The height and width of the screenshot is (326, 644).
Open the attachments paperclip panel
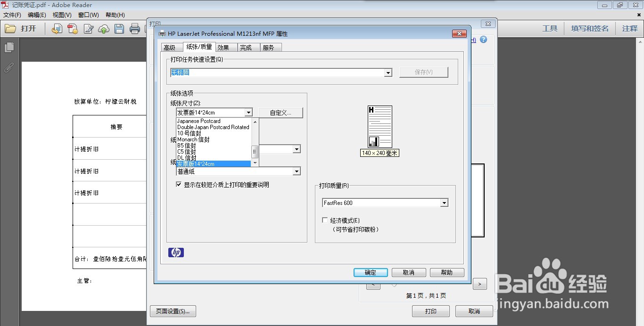pos(9,67)
